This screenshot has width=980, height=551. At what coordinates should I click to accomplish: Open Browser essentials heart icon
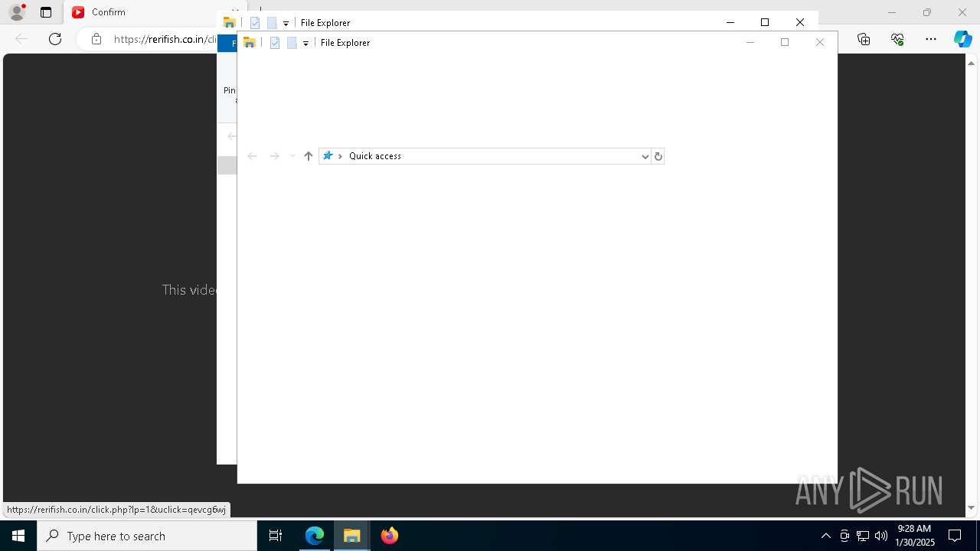897,39
